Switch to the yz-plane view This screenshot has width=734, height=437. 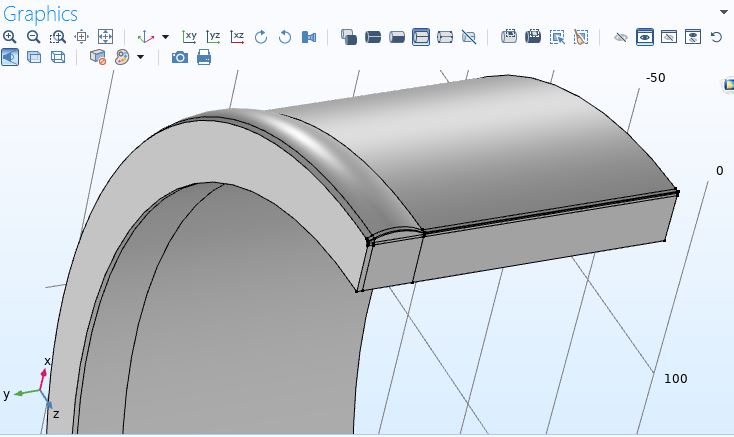click(x=213, y=37)
